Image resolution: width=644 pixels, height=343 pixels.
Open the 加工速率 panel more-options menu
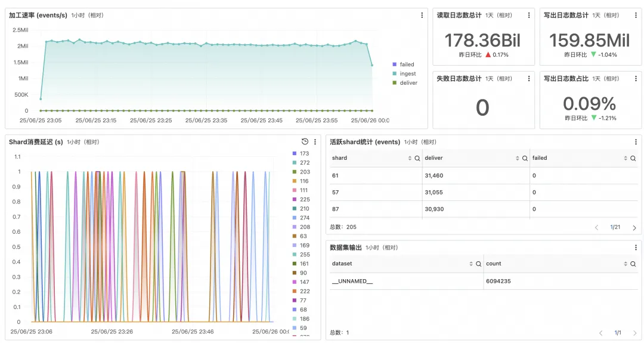click(422, 15)
